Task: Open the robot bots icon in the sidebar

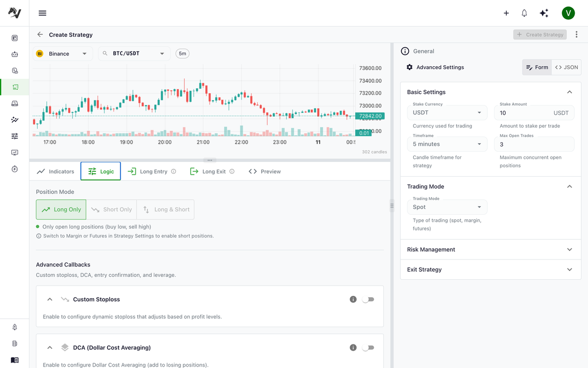Action: coord(15,54)
